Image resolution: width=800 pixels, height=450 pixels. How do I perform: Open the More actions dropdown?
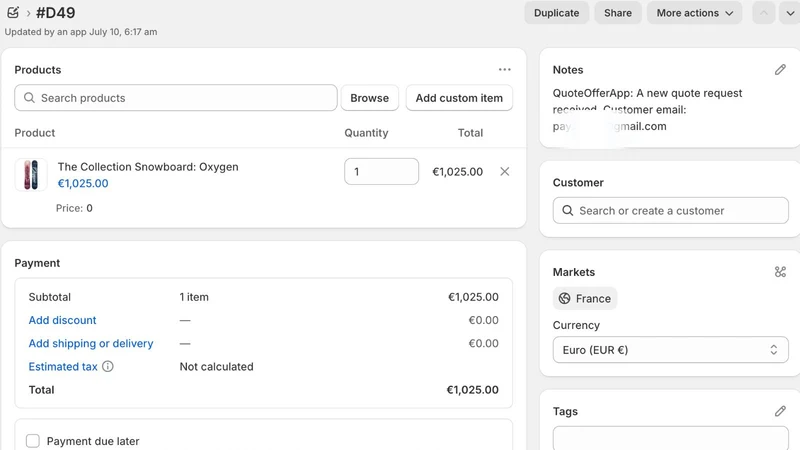click(x=694, y=13)
